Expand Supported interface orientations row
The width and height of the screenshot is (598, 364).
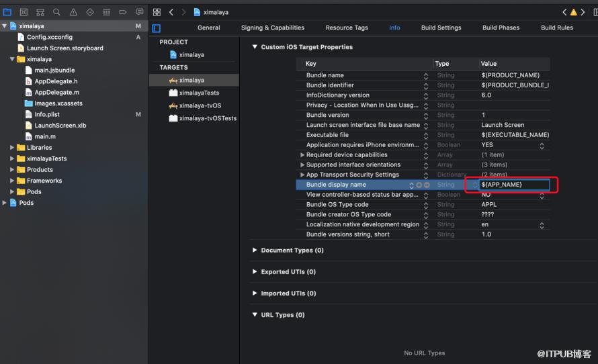click(x=302, y=165)
